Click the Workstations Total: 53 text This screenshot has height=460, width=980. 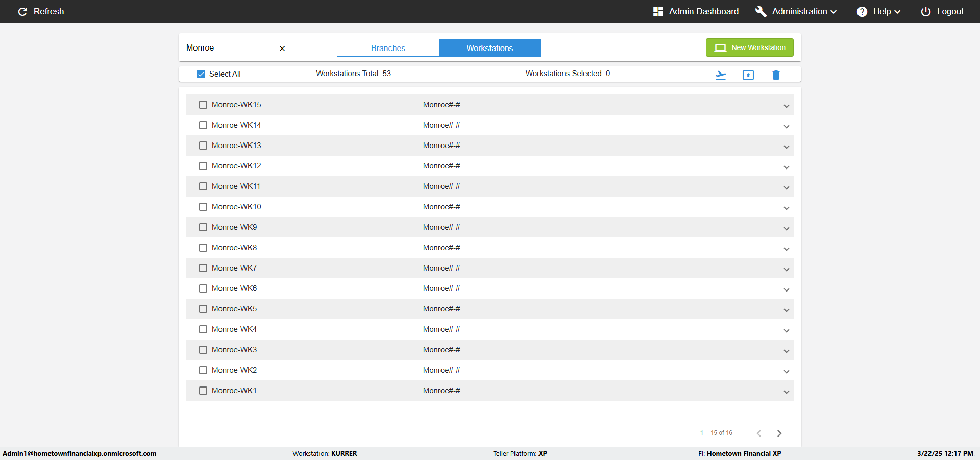353,74
